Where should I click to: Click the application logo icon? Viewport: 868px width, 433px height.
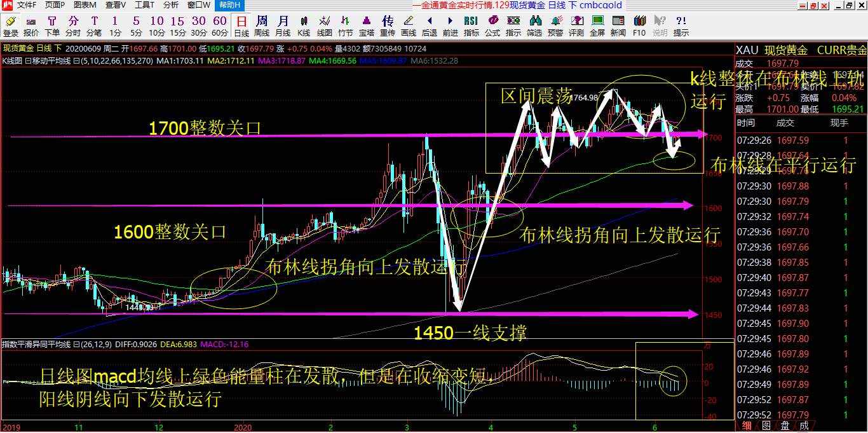[7, 5]
